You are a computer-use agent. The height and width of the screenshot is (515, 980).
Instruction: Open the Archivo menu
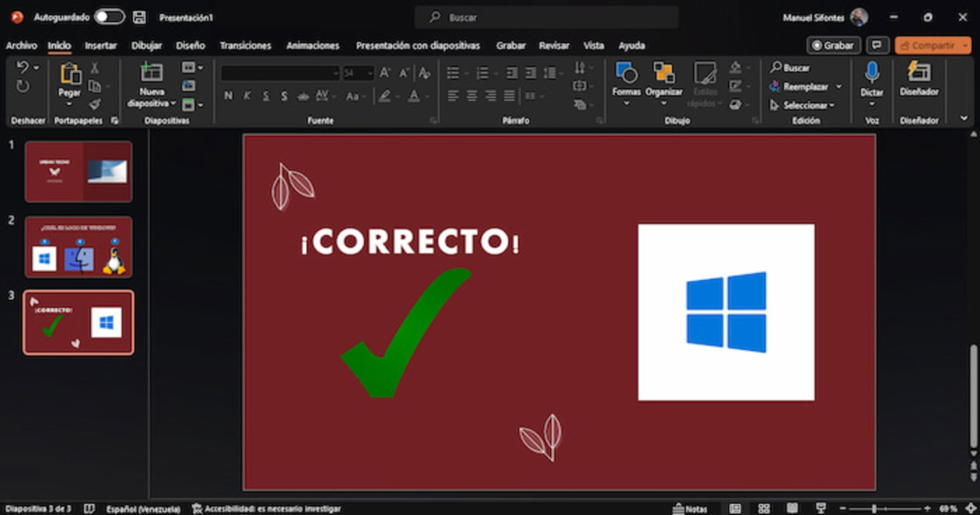coord(21,46)
